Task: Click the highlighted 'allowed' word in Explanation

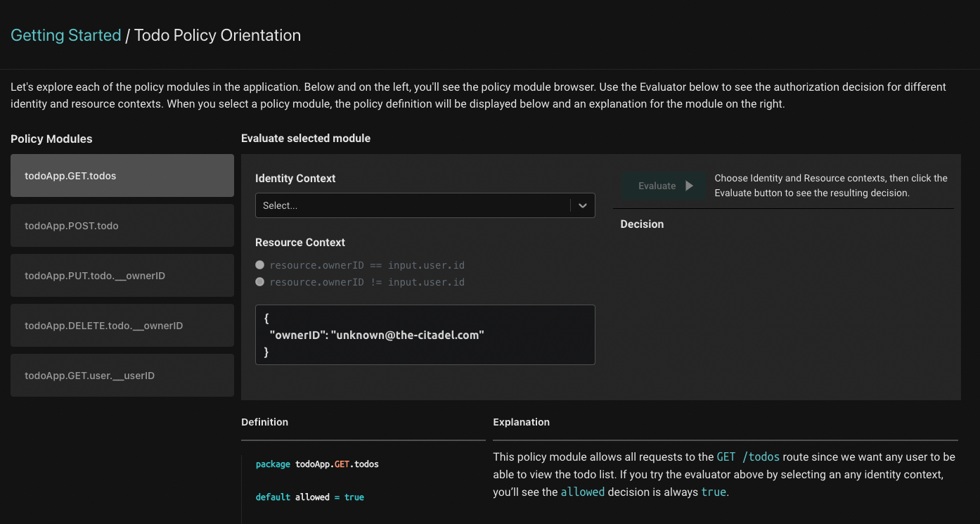Action: coord(582,492)
